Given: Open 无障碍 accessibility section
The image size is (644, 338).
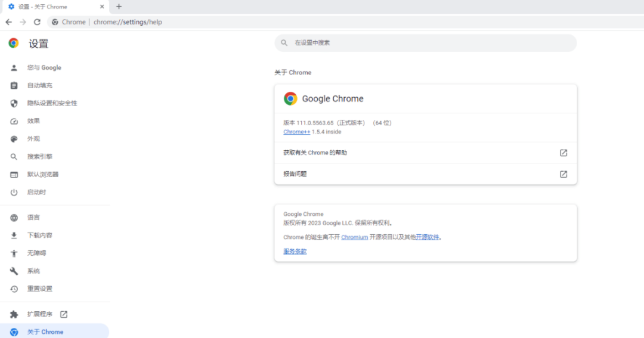Looking at the screenshot, I should [55, 253].
